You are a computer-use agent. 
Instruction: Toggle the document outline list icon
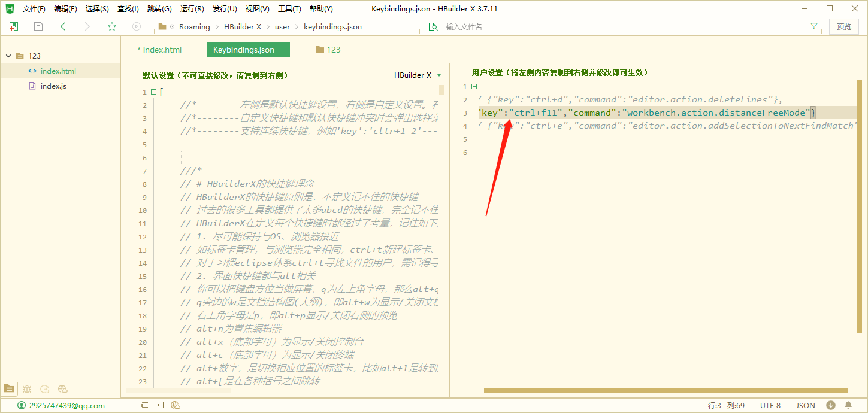point(144,405)
